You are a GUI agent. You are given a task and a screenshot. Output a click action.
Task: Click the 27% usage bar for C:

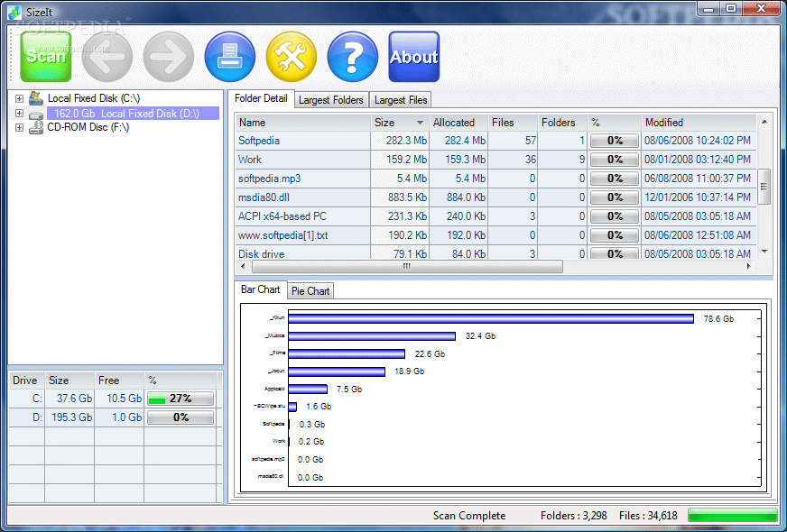point(181,399)
